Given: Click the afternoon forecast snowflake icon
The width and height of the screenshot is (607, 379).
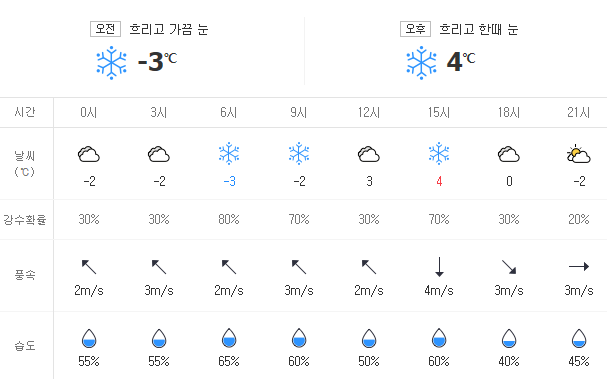Looking at the screenshot, I should tap(422, 63).
